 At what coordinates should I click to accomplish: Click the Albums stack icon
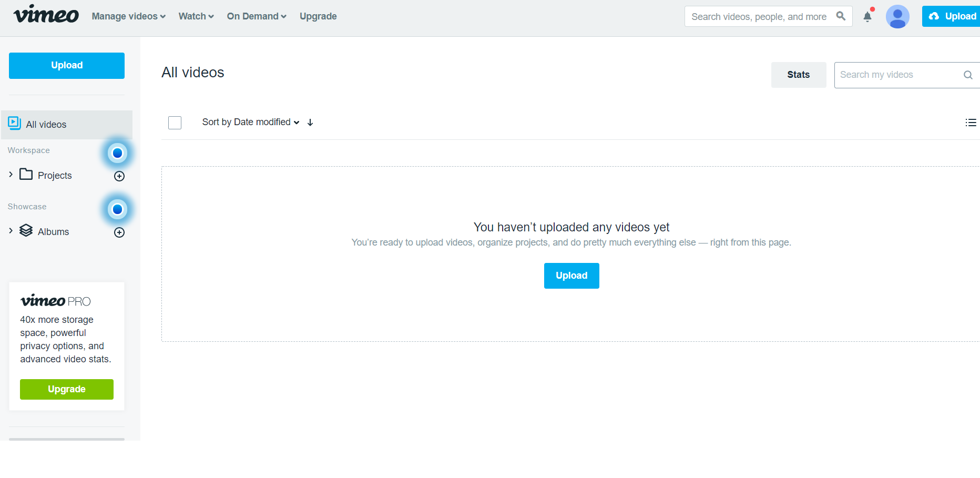pyautogui.click(x=26, y=230)
